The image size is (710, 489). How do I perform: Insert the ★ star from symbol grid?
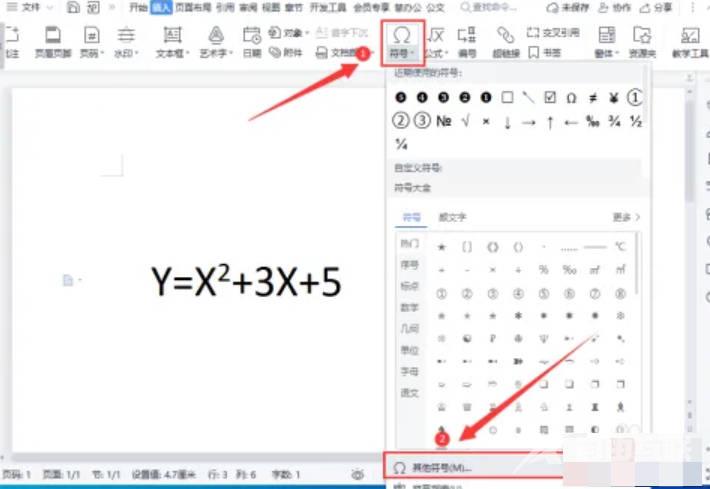441,247
